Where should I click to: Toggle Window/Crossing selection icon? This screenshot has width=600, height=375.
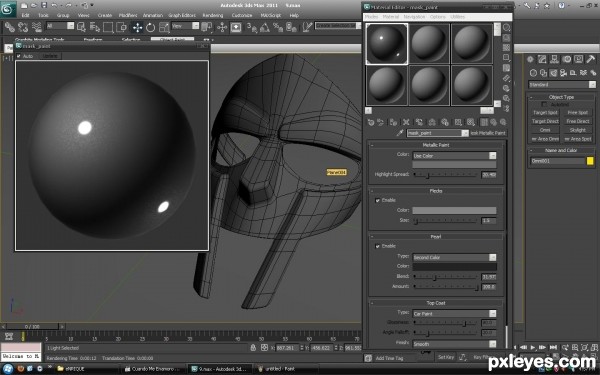(121, 27)
